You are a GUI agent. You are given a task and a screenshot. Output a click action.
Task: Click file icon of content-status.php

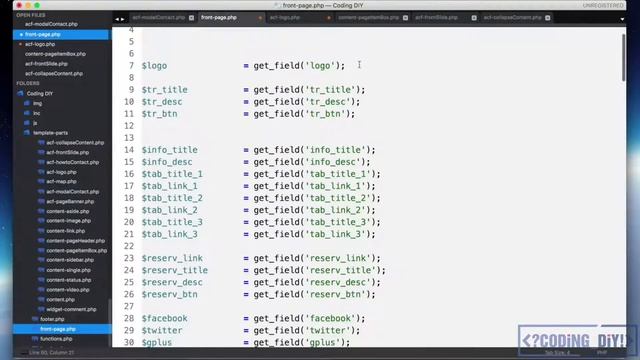pyautogui.click(x=41, y=280)
